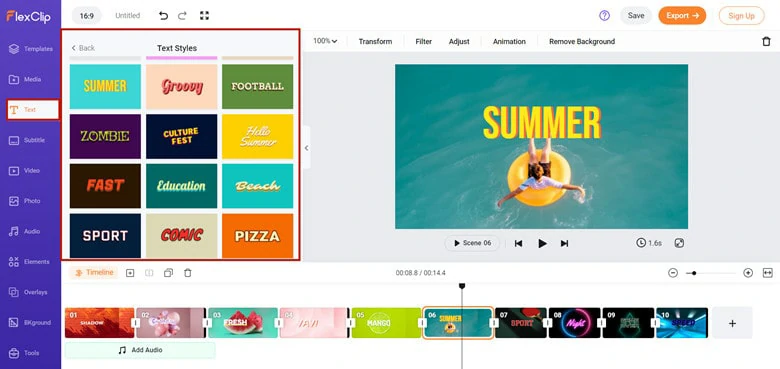Change the 16:9 aspect ratio
Image resolution: width=780 pixels, height=369 pixels.
point(87,16)
